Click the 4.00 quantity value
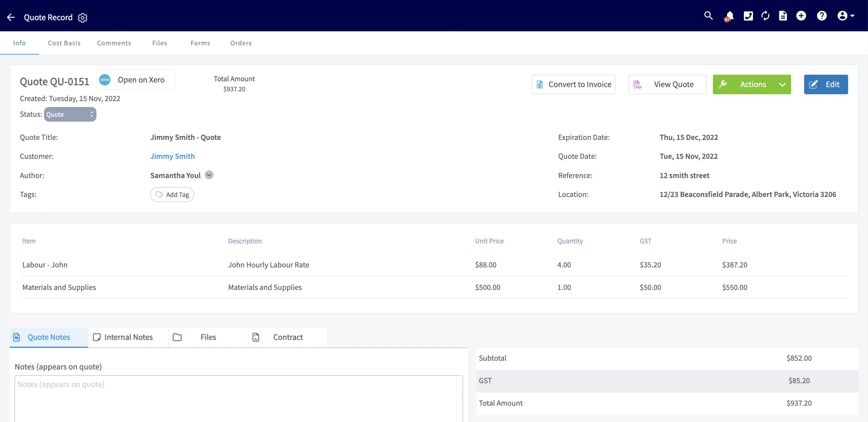This screenshot has height=422, width=868. pyautogui.click(x=564, y=265)
